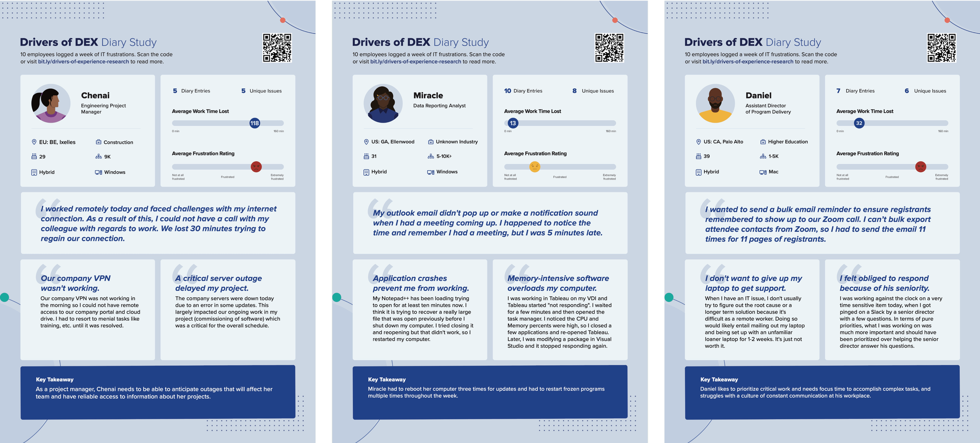Click the building icon beside Miracle's Hybrid
Image resolution: width=980 pixels, height=443 pixels.
click(x=366, y=172)
